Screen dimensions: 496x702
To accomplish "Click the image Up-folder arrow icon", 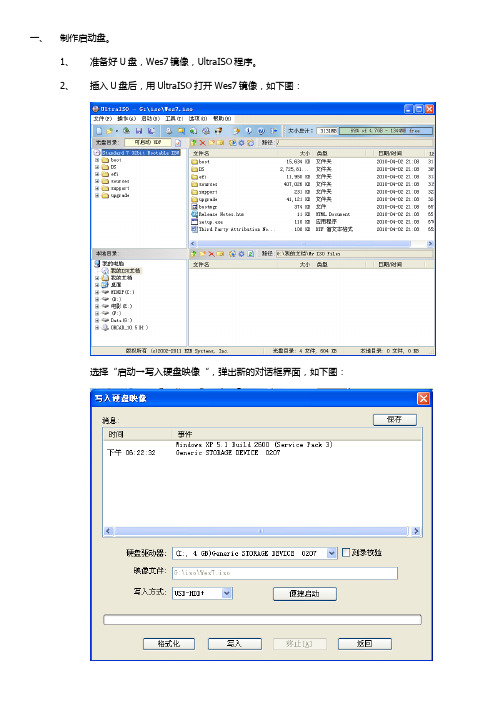I will pos(194,142).
